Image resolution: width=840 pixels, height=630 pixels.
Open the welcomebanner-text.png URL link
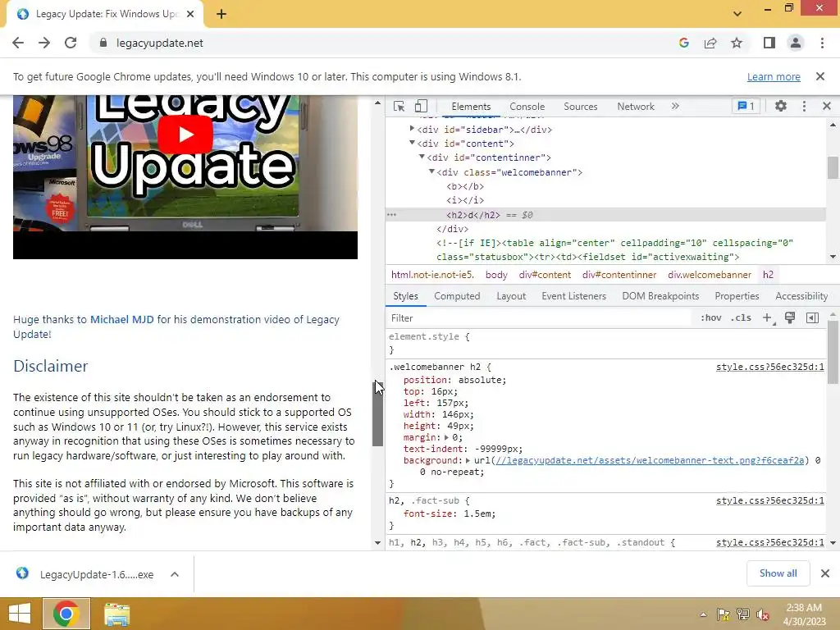pyautogui.click(x=650, y=460)
